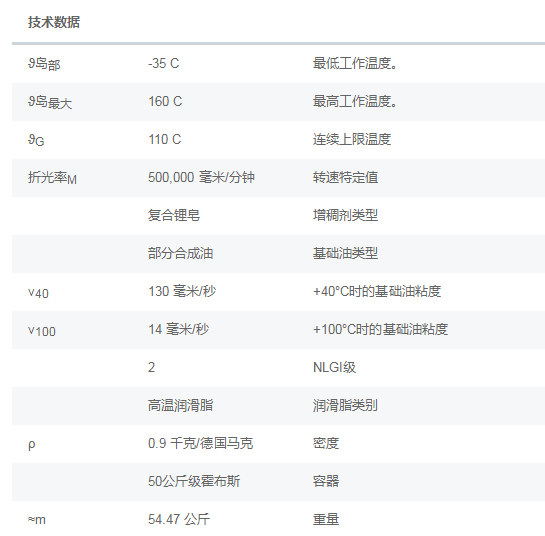Click the 50公斤级霍布斯 container value

[194, 481]
